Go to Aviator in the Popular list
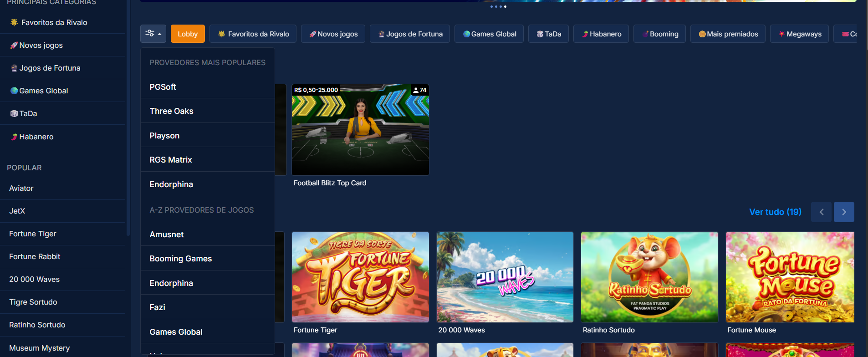This screenshot has height=357, width=868. click(x=21, y=188)
